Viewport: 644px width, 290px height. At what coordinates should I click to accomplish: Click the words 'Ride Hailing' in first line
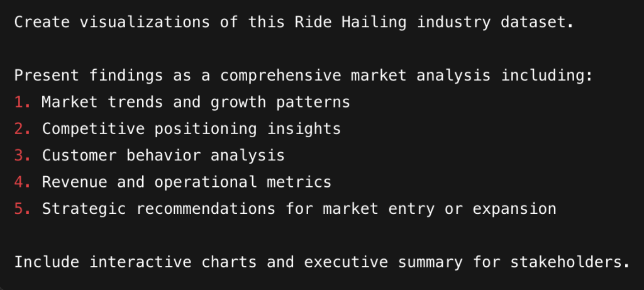coord(351,22)
